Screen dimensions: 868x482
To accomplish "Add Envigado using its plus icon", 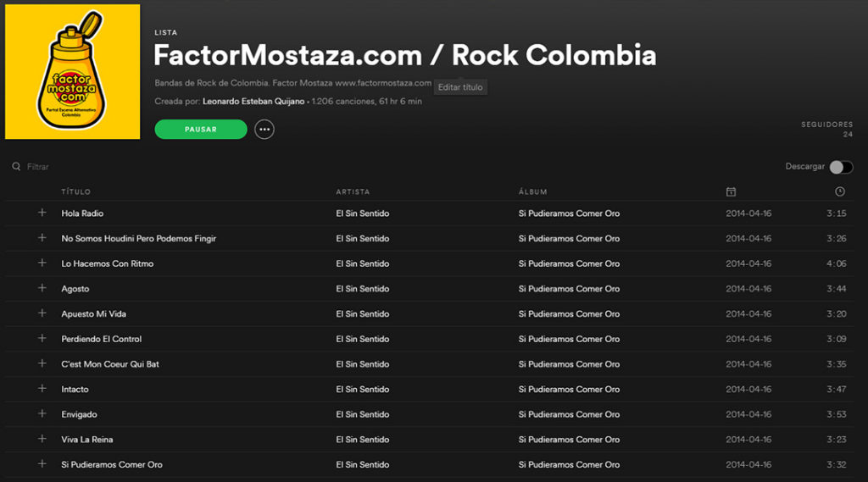I will click(42, 413).
